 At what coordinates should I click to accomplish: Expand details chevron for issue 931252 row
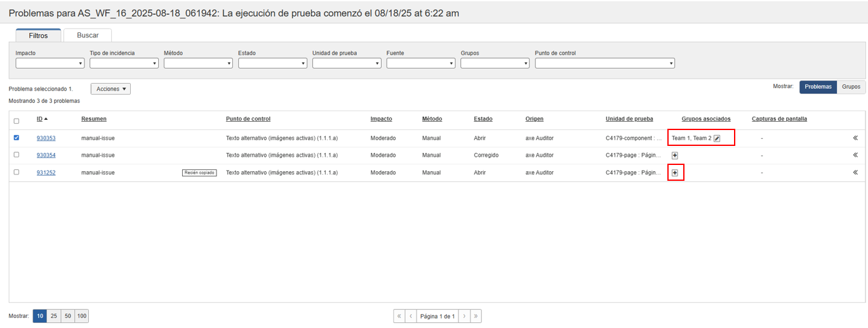pos(855,173)
